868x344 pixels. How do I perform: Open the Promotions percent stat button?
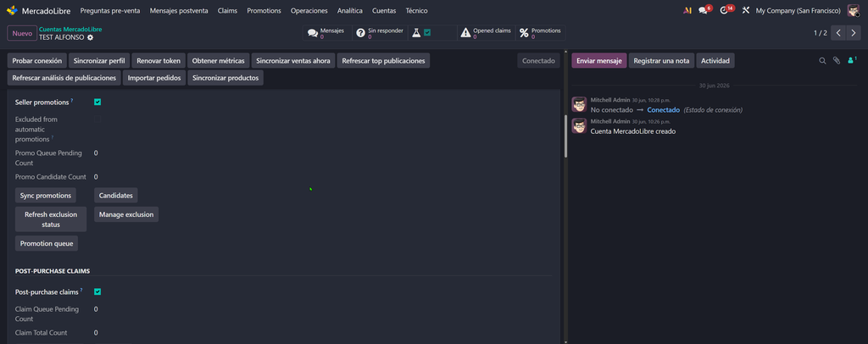pos(540,33)
